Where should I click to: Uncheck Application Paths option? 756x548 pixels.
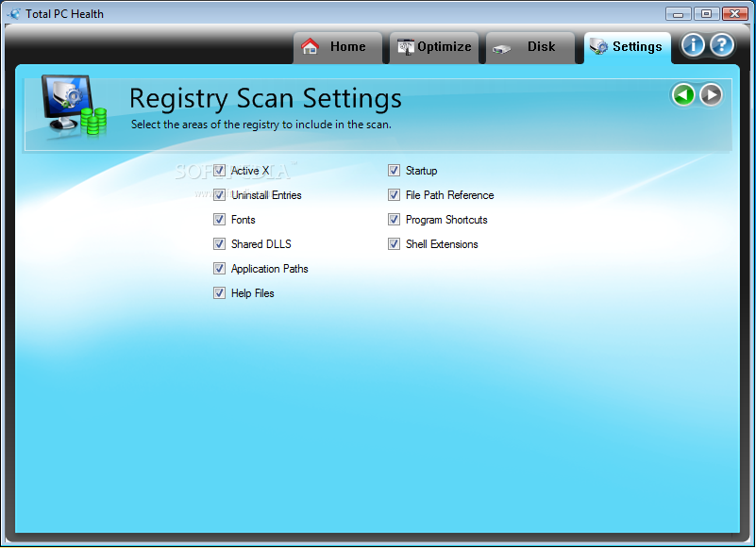click(x=219, y=269)
